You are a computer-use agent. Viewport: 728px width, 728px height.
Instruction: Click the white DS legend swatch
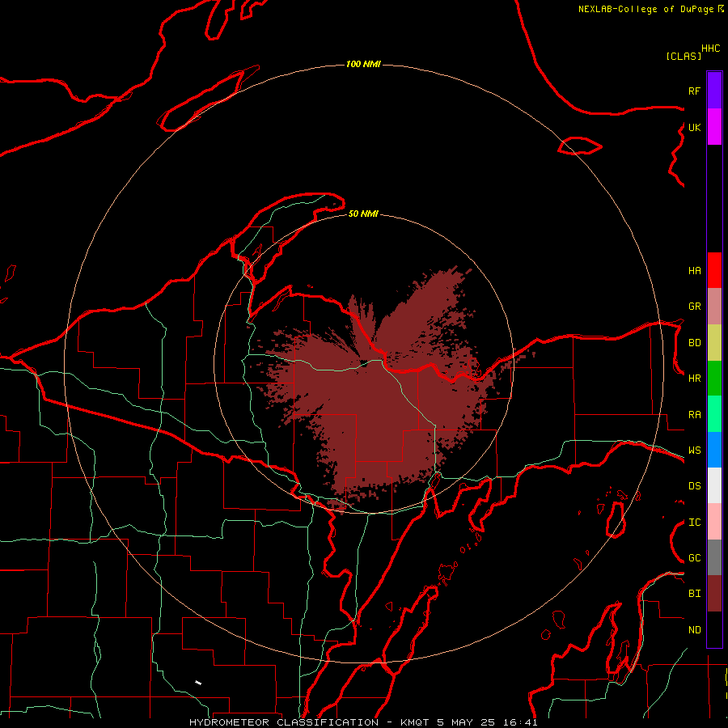714,485
